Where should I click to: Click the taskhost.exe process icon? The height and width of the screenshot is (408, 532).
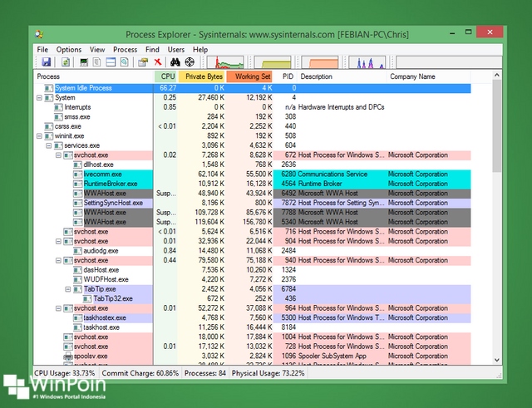point(77,327)
